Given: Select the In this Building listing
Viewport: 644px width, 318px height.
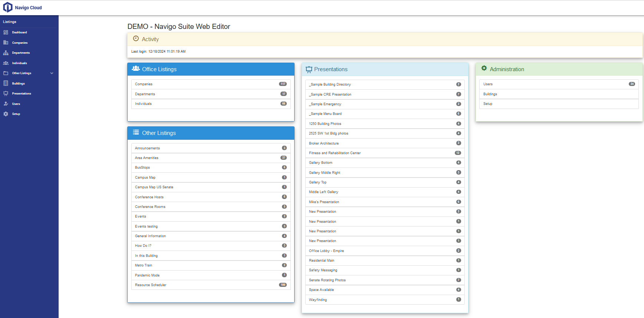Looking at the screenshot, I should click(211, 255).
